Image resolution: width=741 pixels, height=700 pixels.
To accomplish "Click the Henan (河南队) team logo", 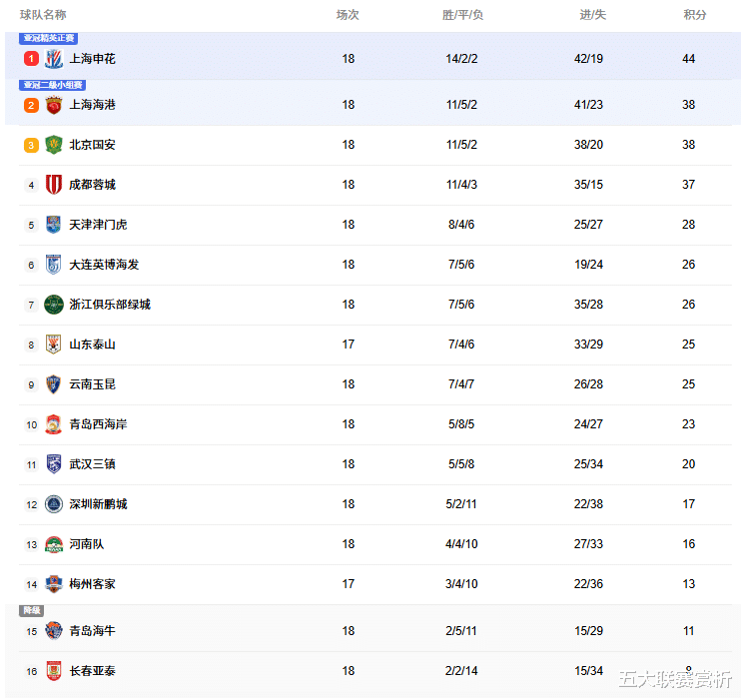I will click(54, 544).
